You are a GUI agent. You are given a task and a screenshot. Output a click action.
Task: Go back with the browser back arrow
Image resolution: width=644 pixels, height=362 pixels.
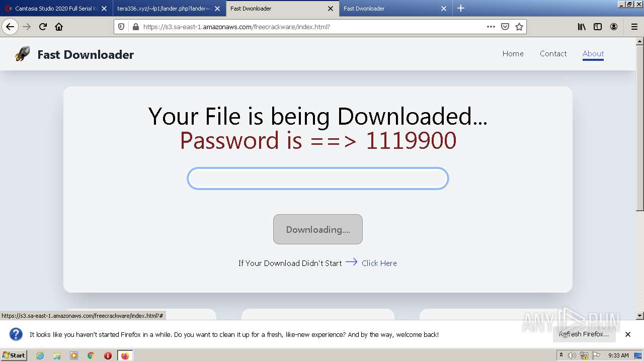[10, 27]
